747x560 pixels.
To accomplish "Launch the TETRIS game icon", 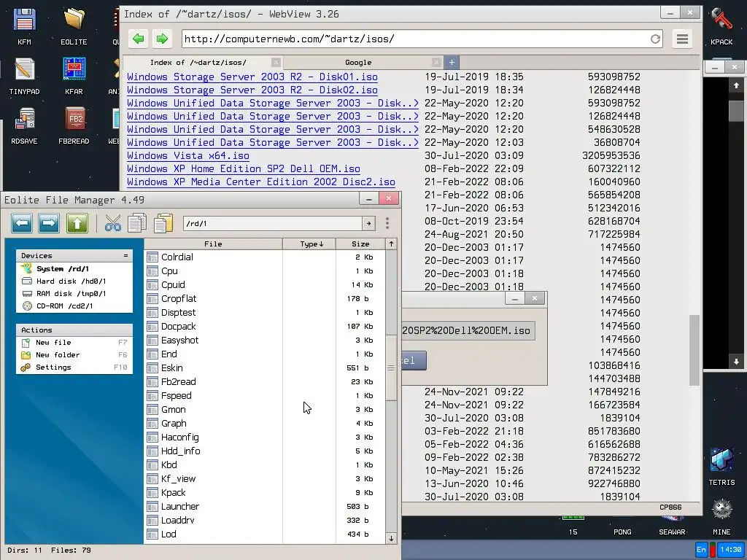I will (721, 467).
